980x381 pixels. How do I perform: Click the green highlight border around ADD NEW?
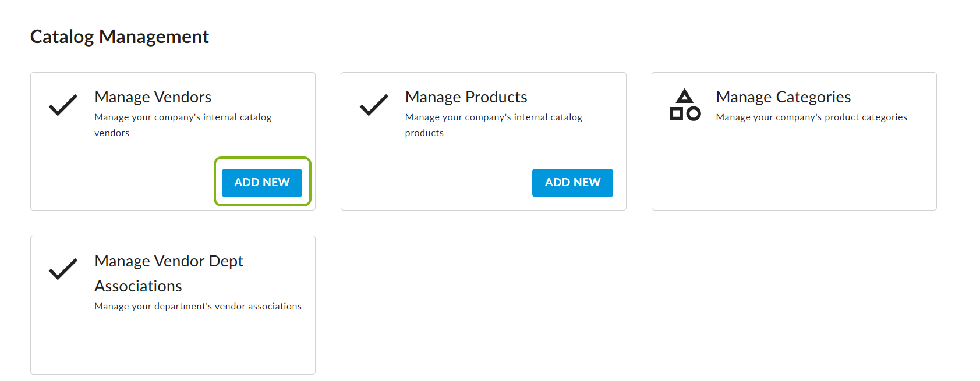[x=263, y=158]
